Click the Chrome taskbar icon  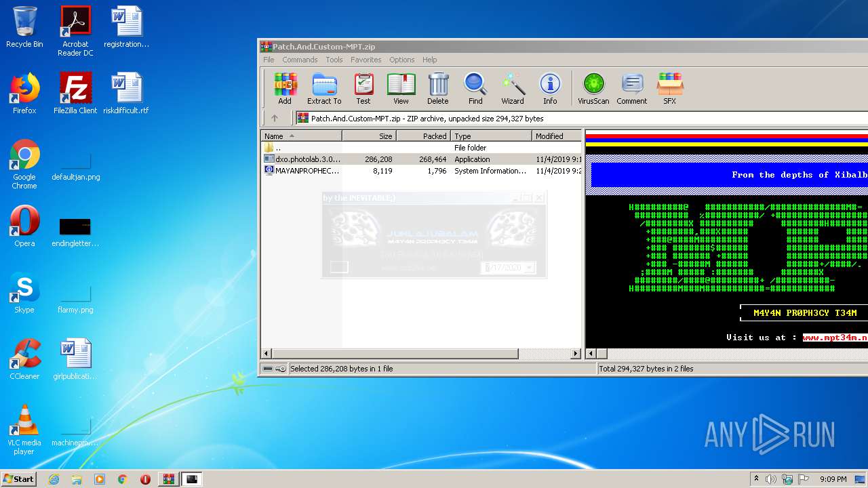click(x=122, y=479)
